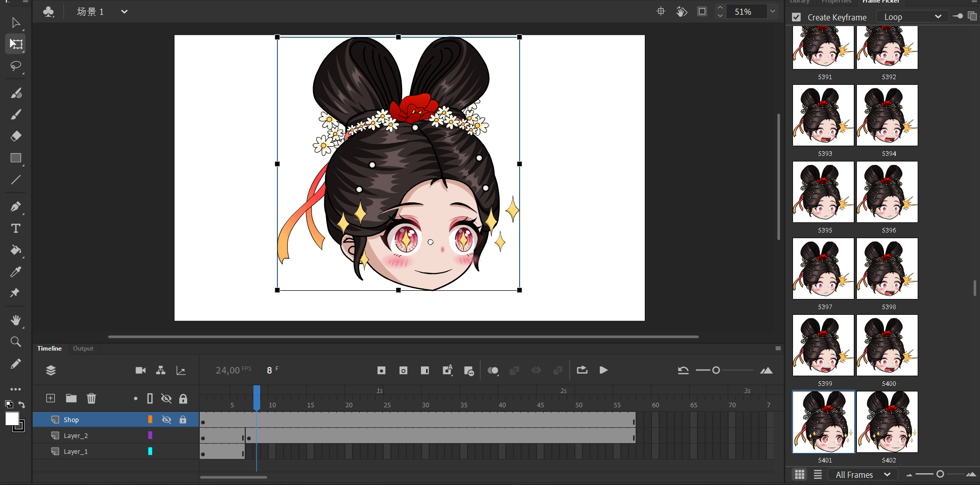Click the new layer icon
The image size is (980, 485).
pyautogui.click(x=51, y=398)
